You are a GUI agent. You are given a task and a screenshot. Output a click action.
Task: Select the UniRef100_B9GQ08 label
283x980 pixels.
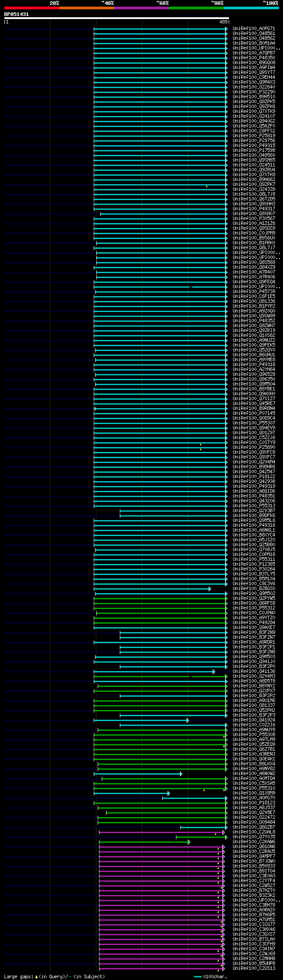point(254,63)
